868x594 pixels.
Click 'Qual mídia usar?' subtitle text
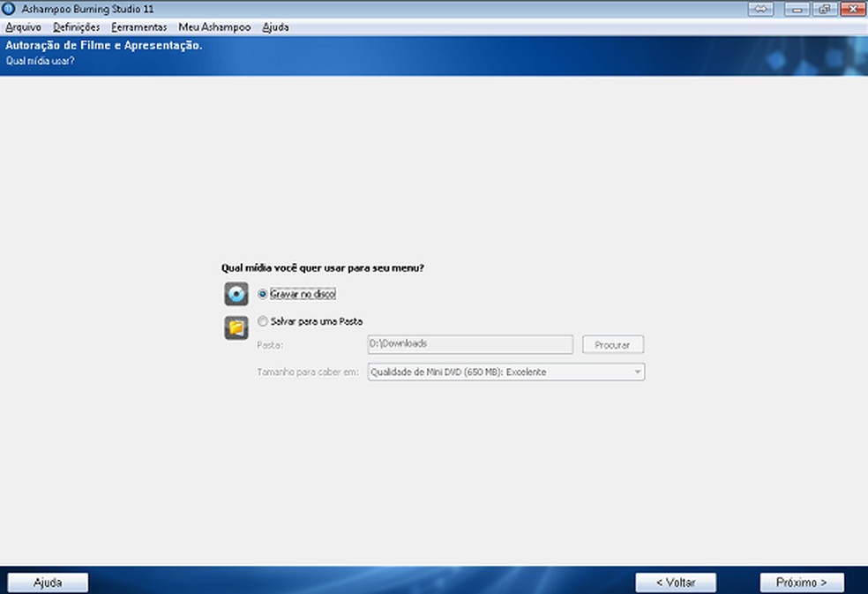[40, 61]
